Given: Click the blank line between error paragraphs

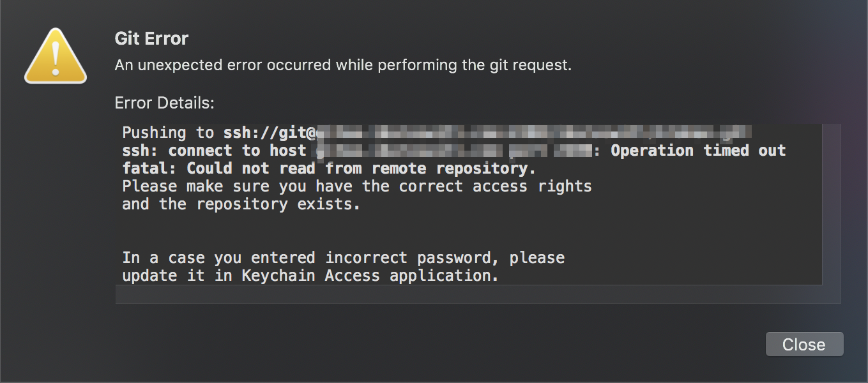Looking at the screenshot, I should (x=468, y=231).
